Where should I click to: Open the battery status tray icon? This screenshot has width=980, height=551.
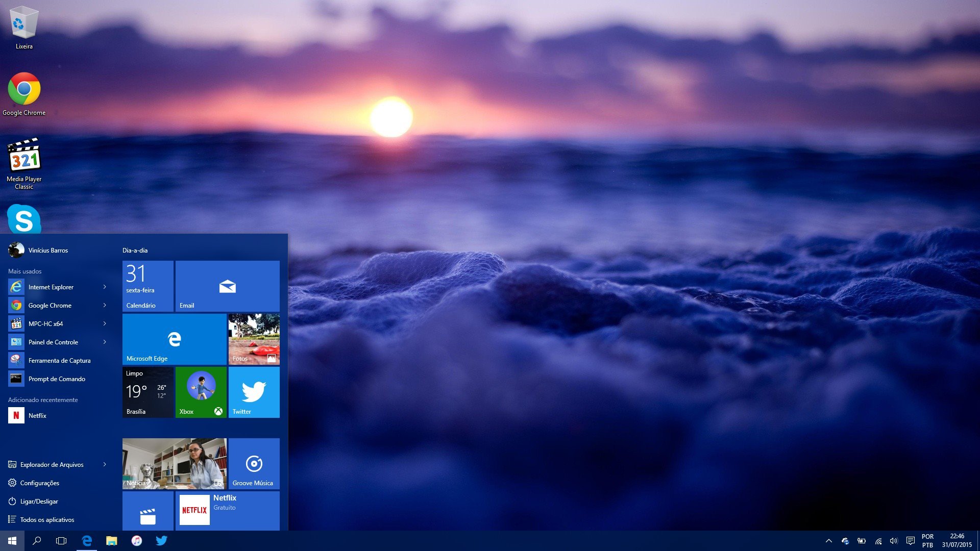tap(862, 541)
